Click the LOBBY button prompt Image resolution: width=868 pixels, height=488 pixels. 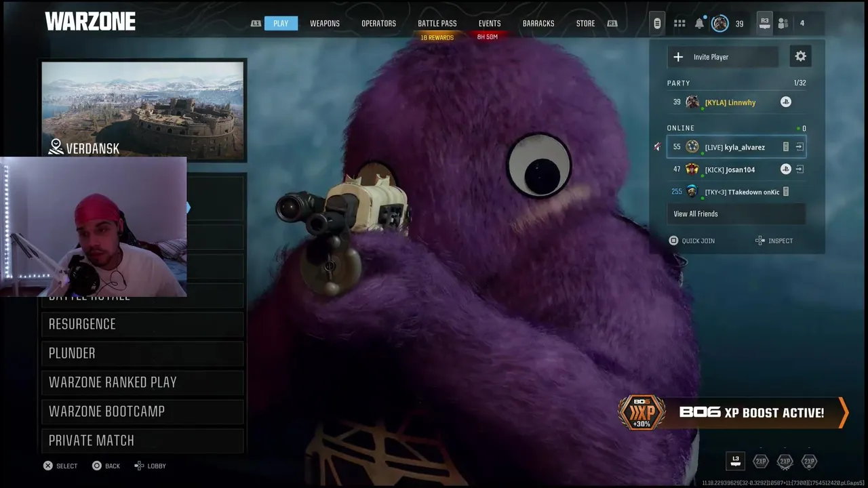coord(150,466)
